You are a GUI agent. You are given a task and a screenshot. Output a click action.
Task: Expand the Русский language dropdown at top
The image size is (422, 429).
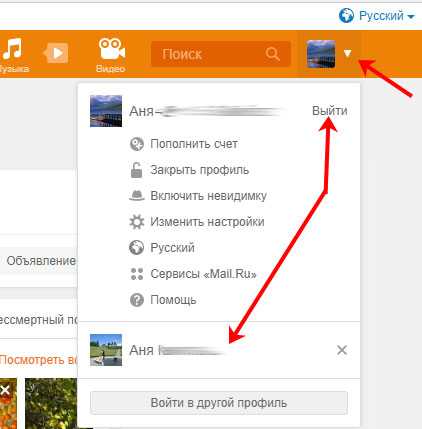tap(377, 16)
